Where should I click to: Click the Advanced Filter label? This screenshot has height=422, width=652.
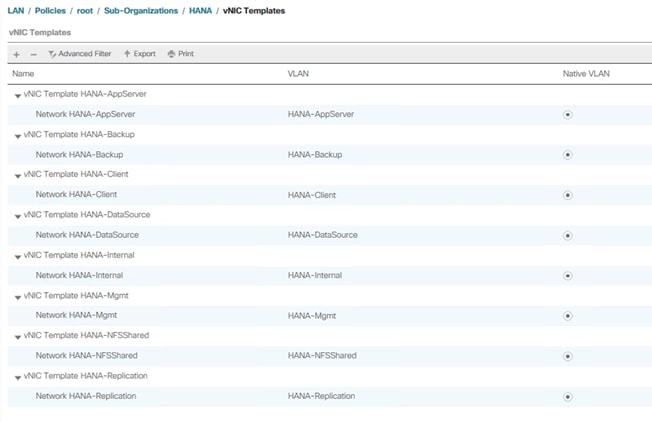[x=85, y=54]
